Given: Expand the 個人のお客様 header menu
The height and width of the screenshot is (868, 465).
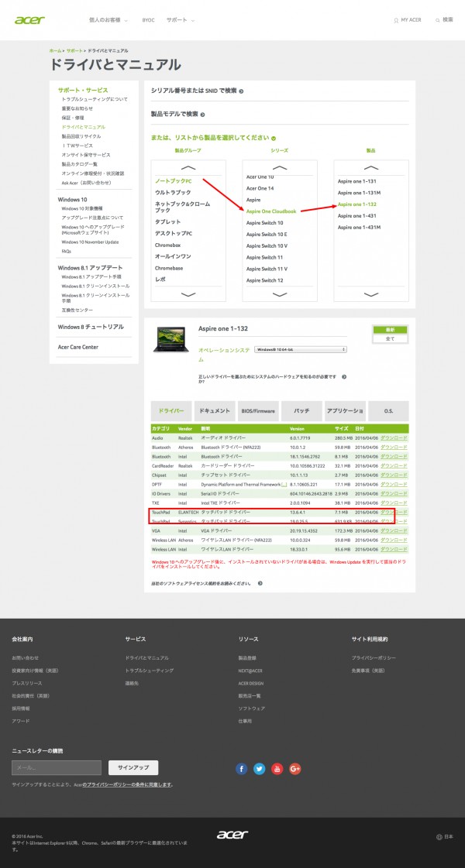Looking at the screenshot, I should point(108,20).
